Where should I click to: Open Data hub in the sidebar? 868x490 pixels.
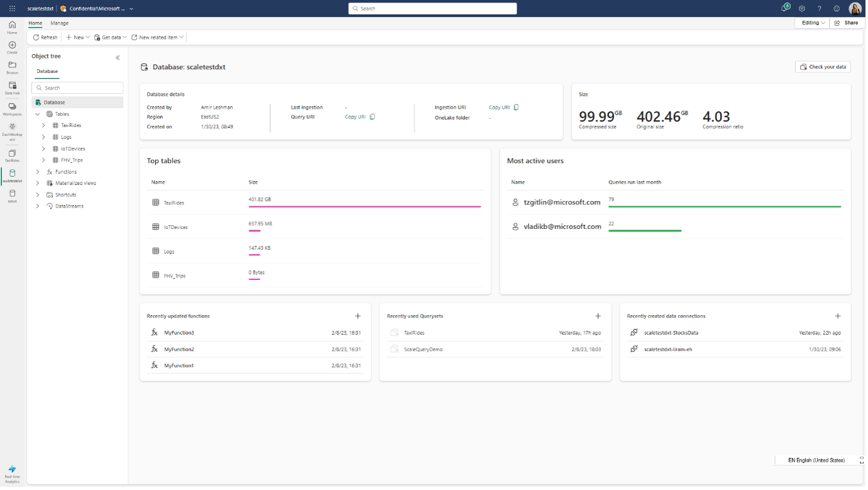coord(12,87)
